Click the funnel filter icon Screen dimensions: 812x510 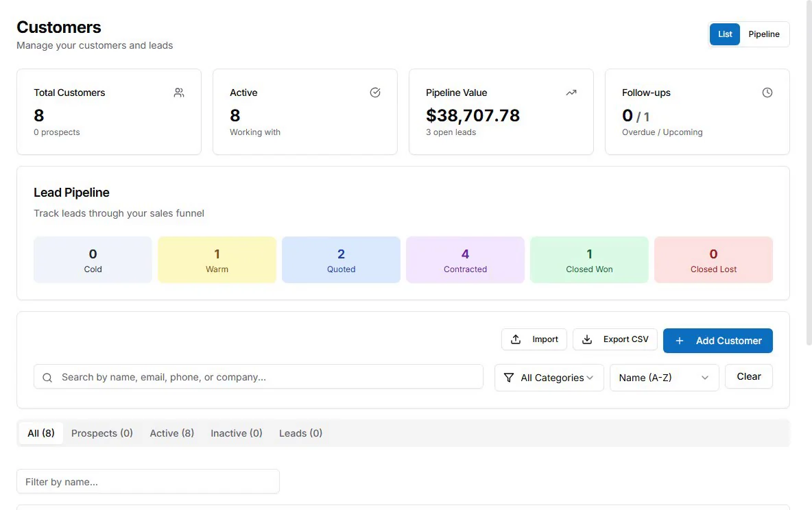tap(509, 378)
